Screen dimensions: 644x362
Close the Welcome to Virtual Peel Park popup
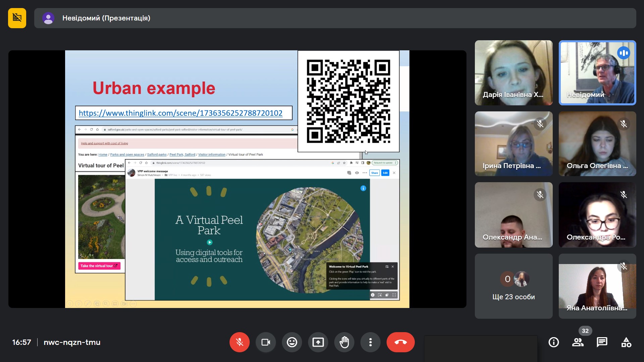click(x=393, y=266)
